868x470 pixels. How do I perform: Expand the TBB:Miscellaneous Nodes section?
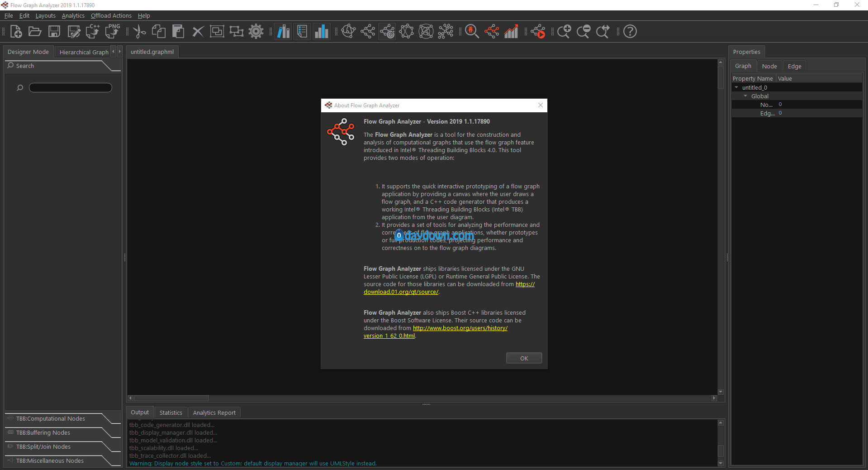(x=62, y=461)
